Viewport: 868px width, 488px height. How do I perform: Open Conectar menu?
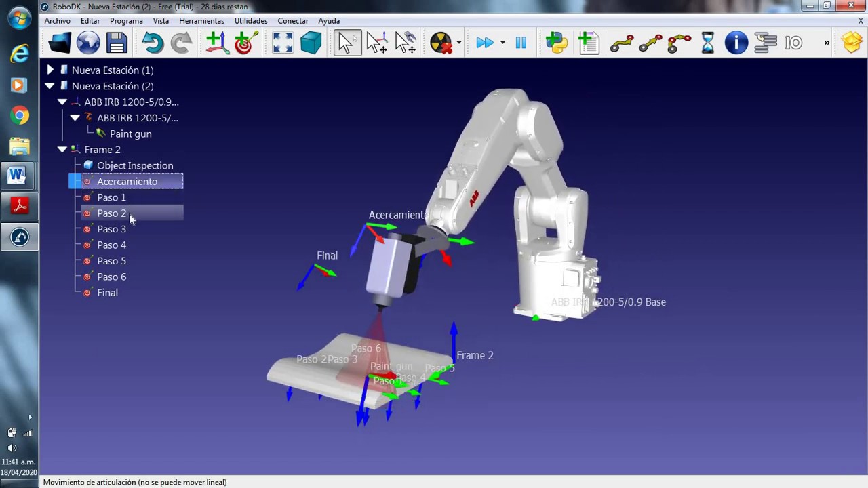pos(293,21)
